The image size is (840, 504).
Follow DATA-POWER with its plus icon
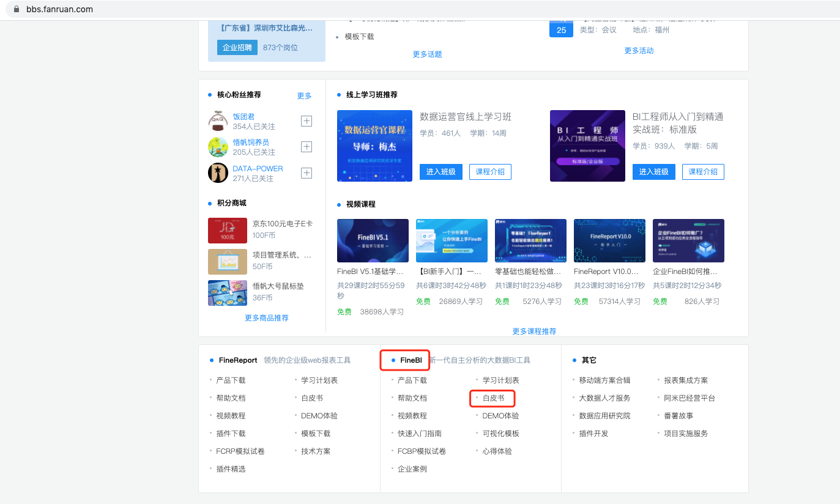pyautogui.click(x=307, y=173)
